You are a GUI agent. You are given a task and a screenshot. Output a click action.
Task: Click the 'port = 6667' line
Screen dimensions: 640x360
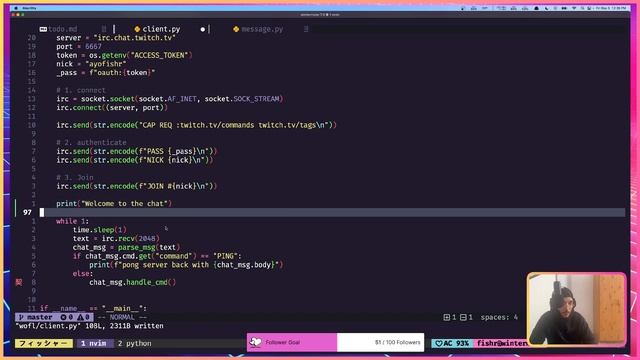(79, 47)
